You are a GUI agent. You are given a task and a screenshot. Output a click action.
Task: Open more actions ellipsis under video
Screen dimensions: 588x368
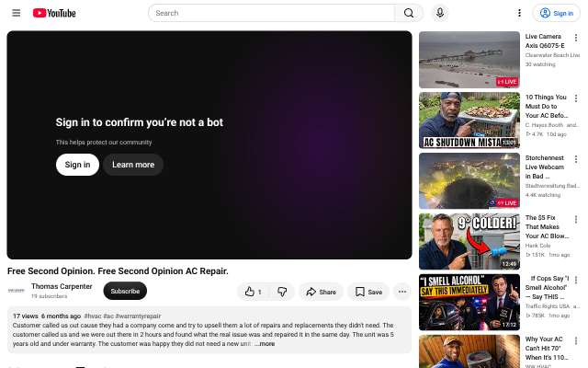click(402, 292)
